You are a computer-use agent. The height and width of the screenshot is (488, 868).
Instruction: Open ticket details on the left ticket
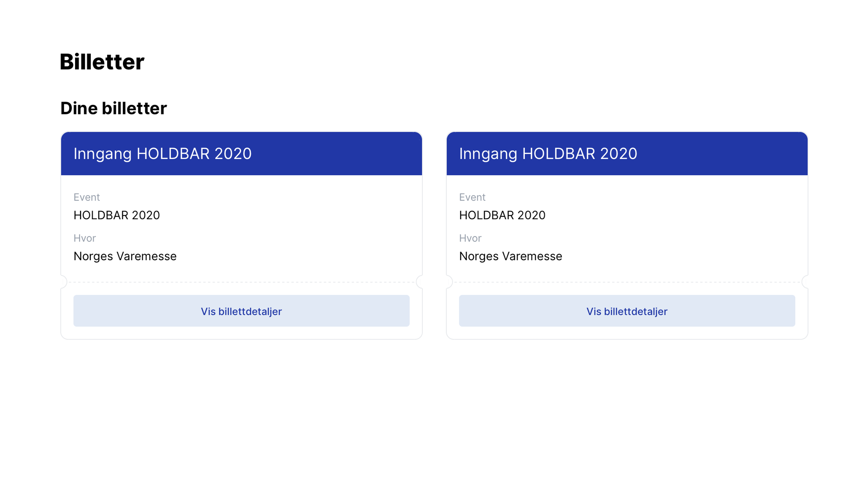coord(241,311)
